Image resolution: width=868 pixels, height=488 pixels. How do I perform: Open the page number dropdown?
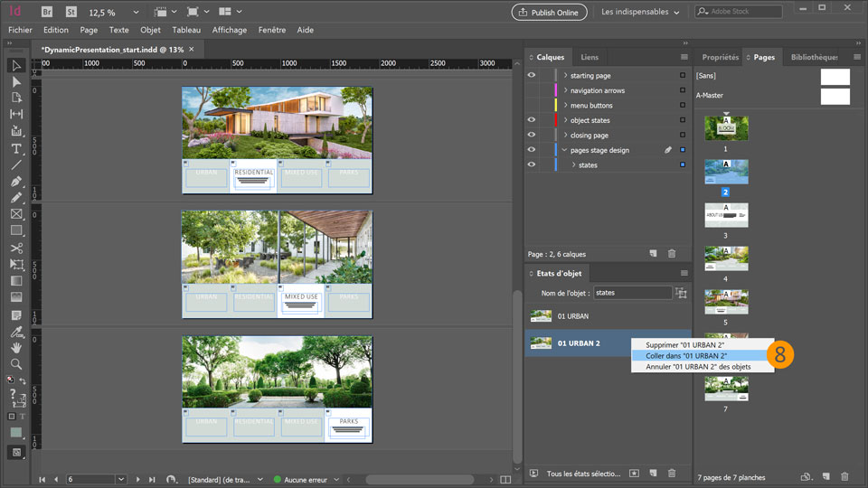tap(120, 479)
